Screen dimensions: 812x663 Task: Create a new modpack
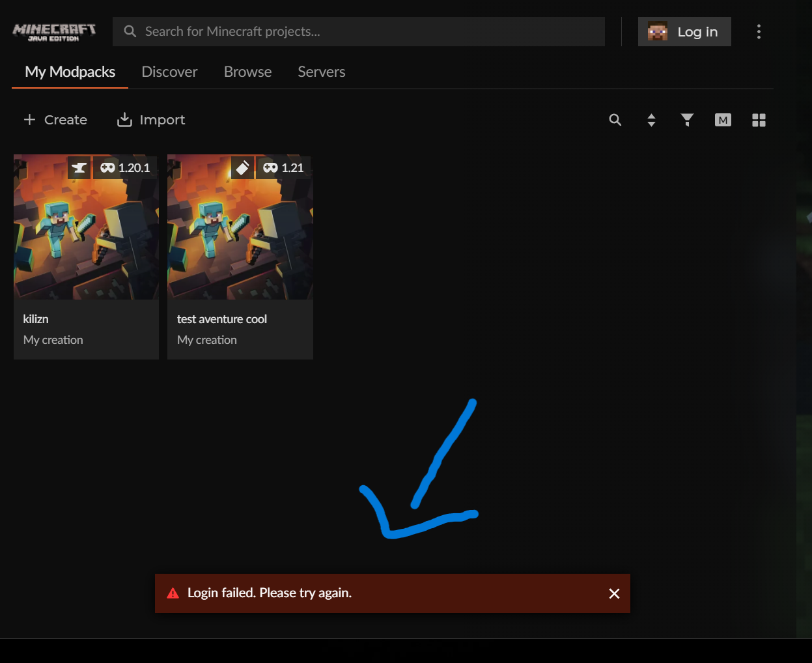tap(55, 120)
